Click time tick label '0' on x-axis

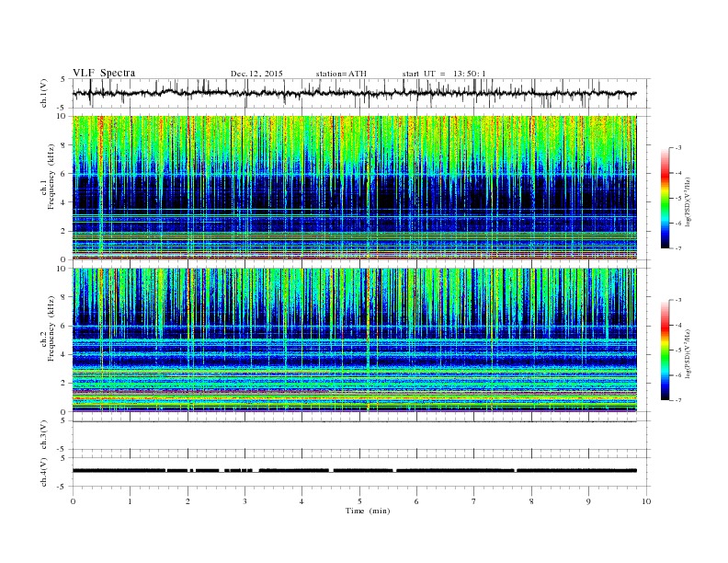[73, 501]
